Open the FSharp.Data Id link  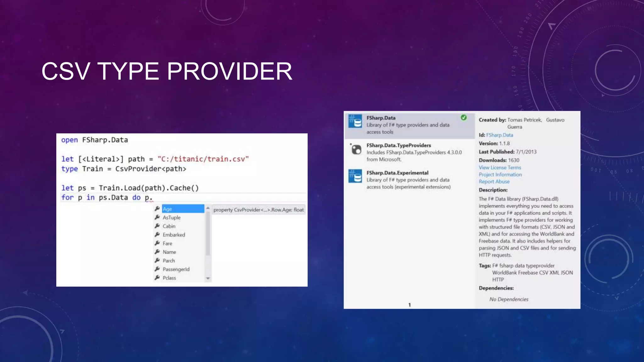499,135
